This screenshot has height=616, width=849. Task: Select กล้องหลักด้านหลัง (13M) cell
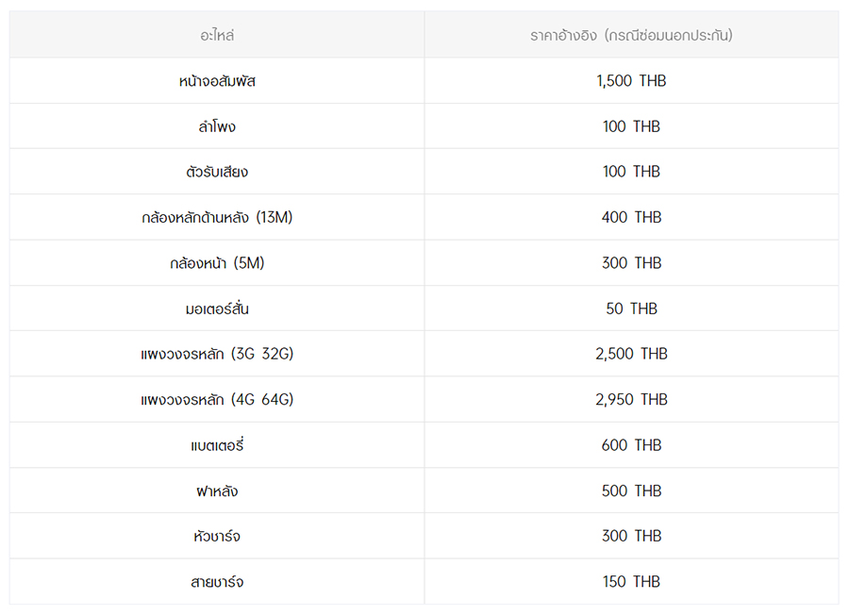[x=217, y=218]
